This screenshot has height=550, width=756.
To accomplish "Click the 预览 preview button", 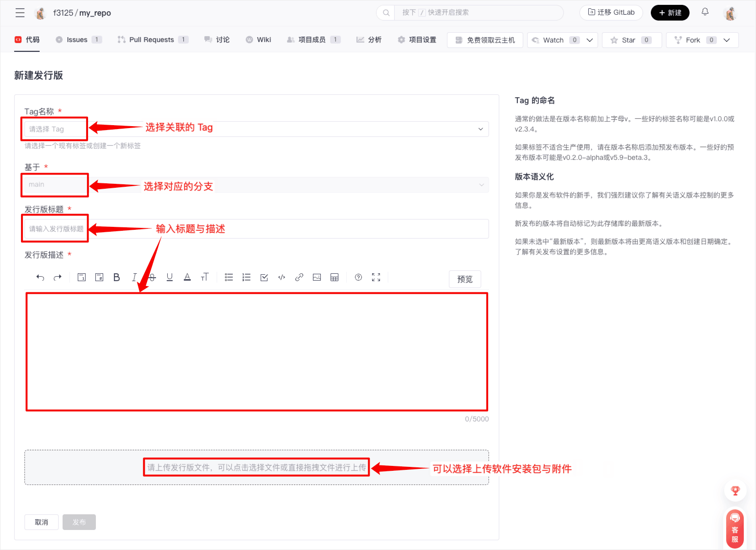I will tap(465, 279).
